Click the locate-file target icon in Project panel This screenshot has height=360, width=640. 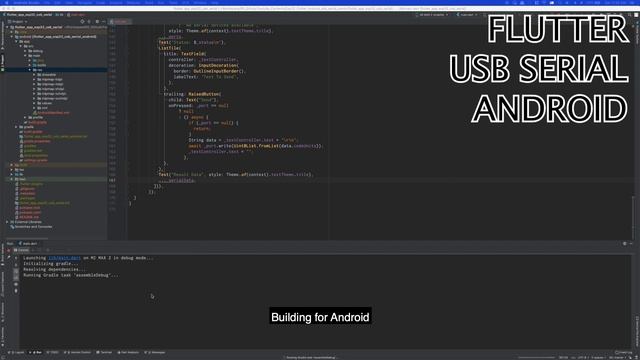(82, 22)
